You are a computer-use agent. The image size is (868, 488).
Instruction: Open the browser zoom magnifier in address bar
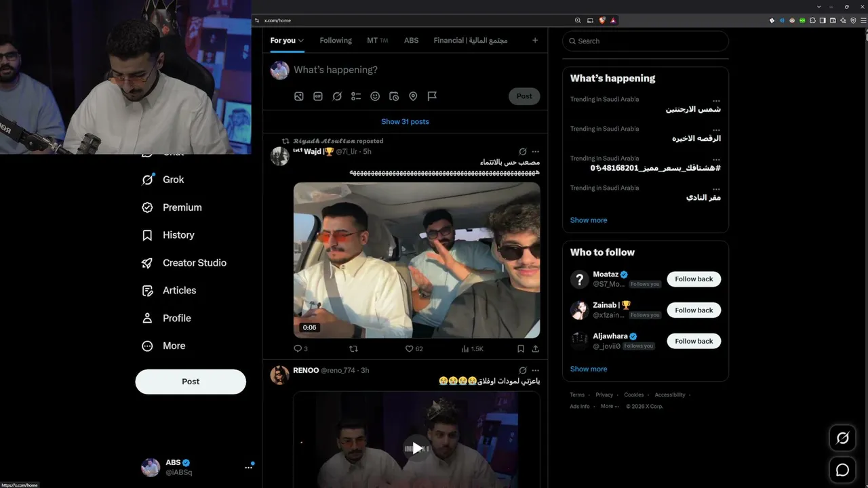[578, 20]
